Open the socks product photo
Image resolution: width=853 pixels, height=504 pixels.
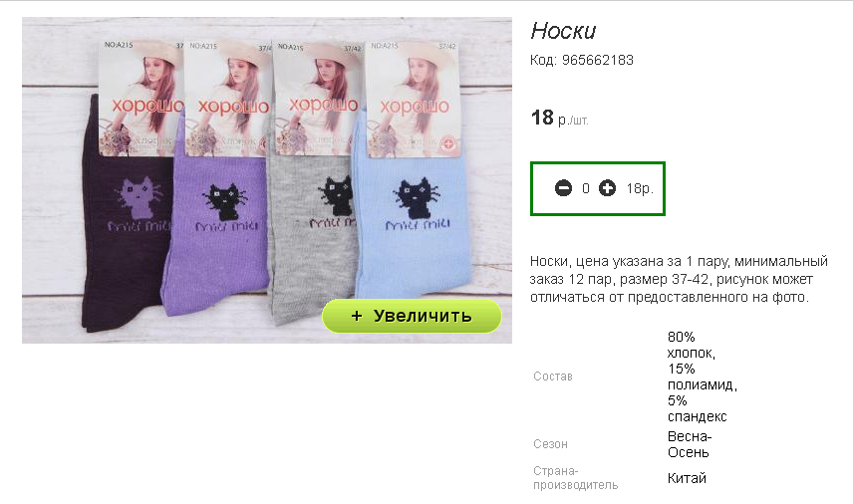[x=267, y=180]
